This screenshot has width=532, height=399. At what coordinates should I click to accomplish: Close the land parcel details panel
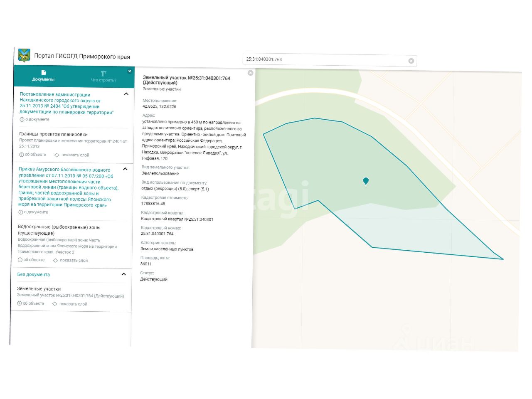coord(250,73)
